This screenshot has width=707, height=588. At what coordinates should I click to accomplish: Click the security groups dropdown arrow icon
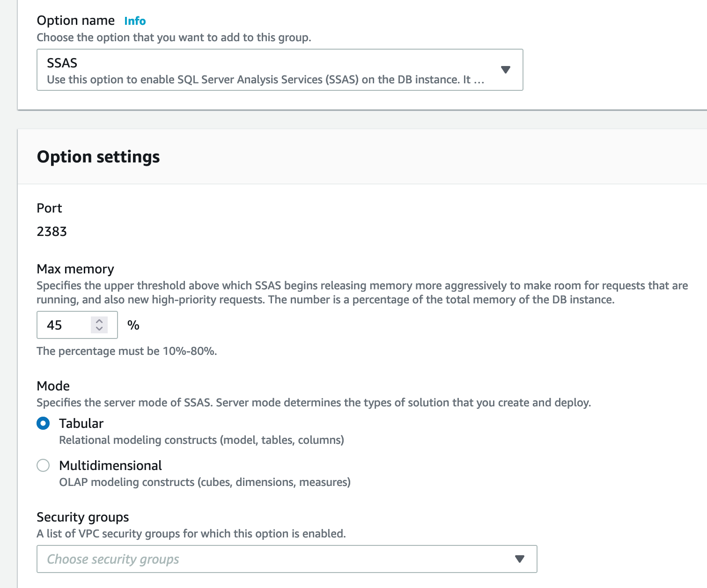(519, 559)
